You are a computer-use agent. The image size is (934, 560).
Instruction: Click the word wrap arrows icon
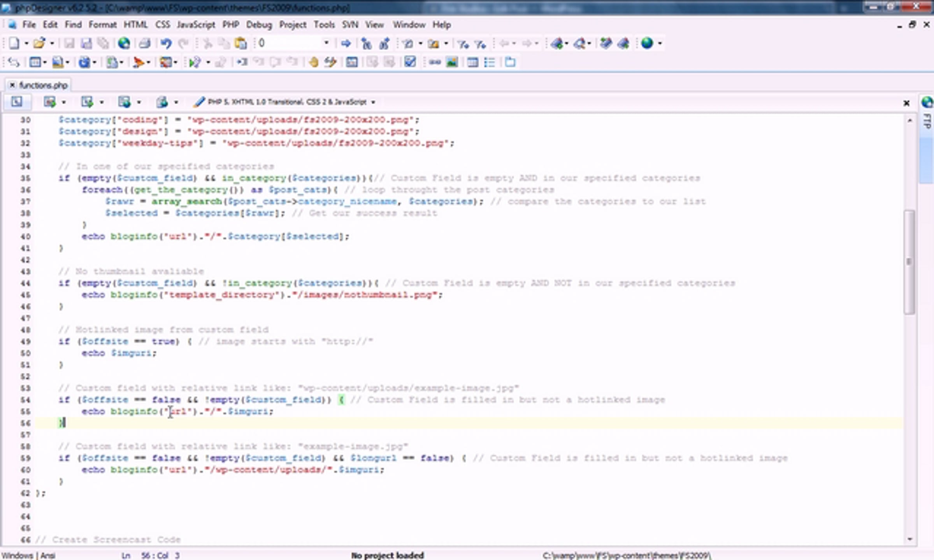coord(14,62)
